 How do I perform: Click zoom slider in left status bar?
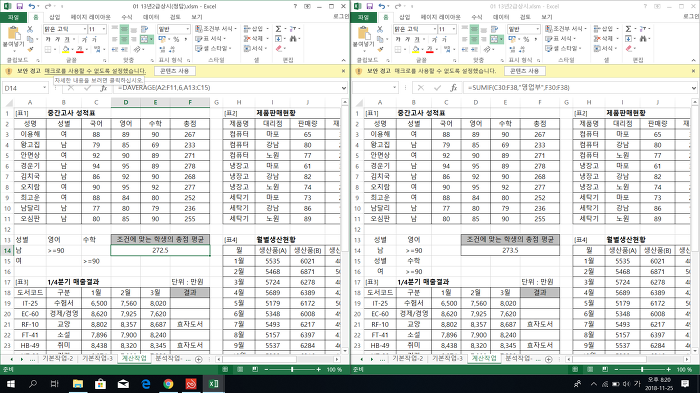click(x=292, y=369)
